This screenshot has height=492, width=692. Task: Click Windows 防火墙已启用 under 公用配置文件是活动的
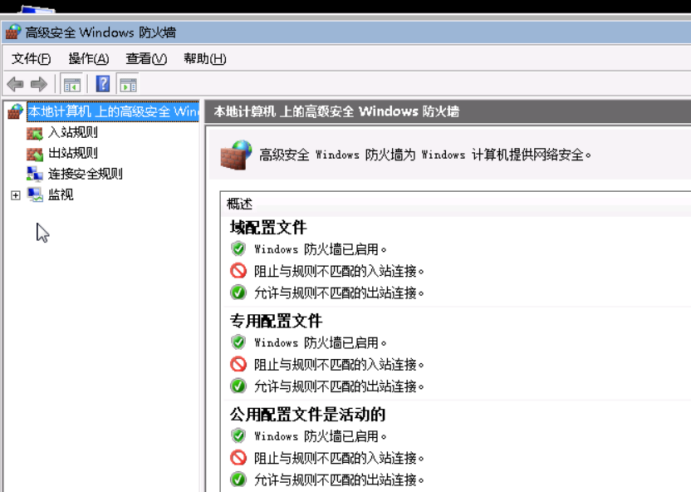320,436
